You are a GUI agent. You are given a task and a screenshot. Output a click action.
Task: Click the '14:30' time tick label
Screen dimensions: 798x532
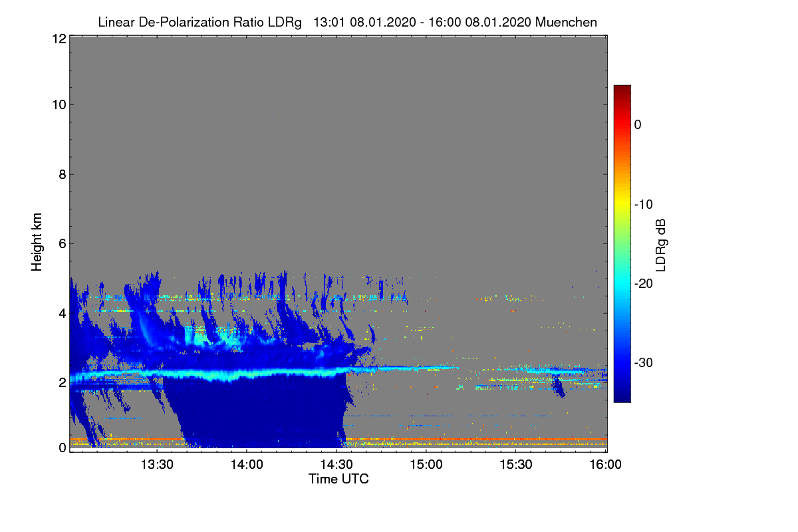click(x=336, y=465)
